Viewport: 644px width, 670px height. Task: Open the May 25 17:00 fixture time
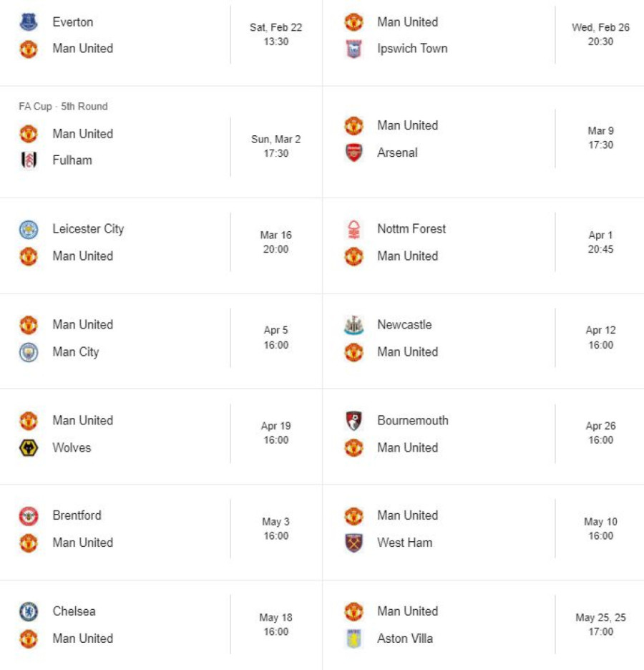click(x=600, y=624)
